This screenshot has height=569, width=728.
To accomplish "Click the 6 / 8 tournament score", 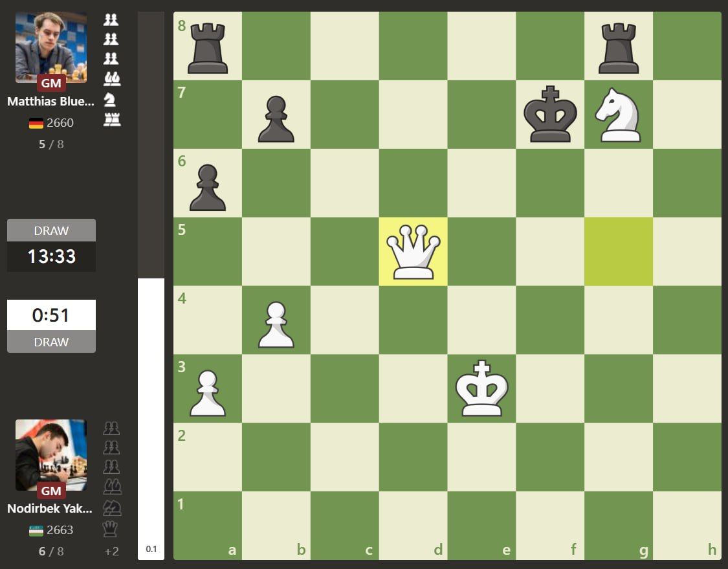I will 51,552.
